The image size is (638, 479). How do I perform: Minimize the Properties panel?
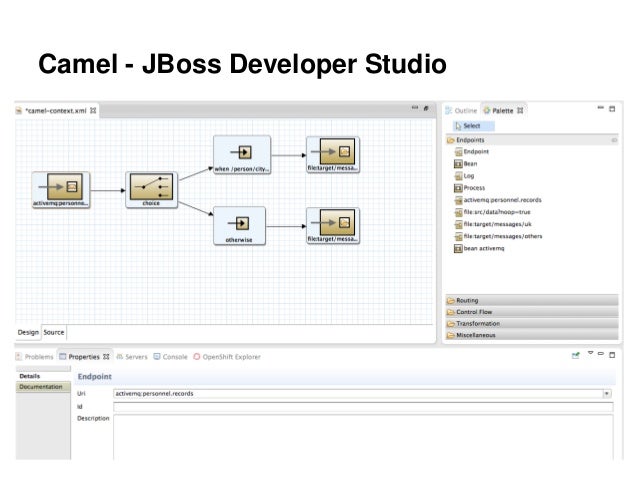pos(601,354)
